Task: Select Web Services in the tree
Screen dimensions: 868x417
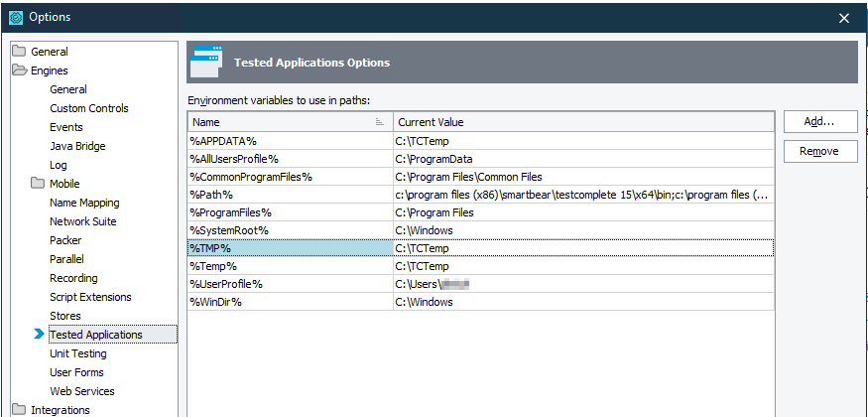Action: point(82,391)
